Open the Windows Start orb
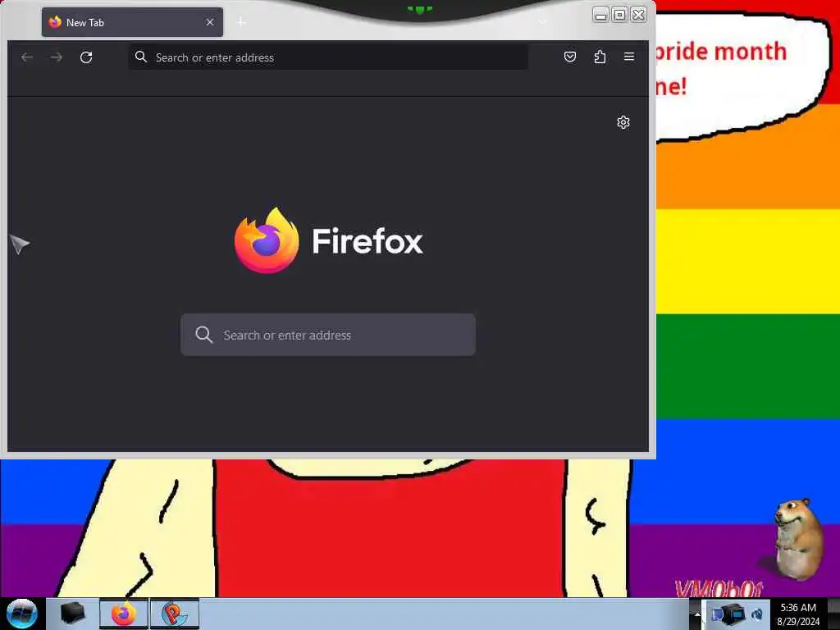840x630 pixels. pyautogui.click(x=22, y=614)
